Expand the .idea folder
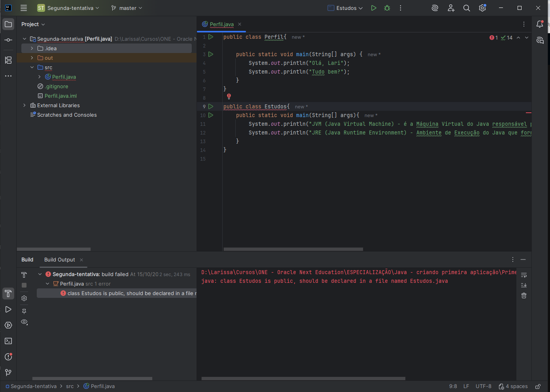The width and height of the screenshot is (550, 392). 32,48
